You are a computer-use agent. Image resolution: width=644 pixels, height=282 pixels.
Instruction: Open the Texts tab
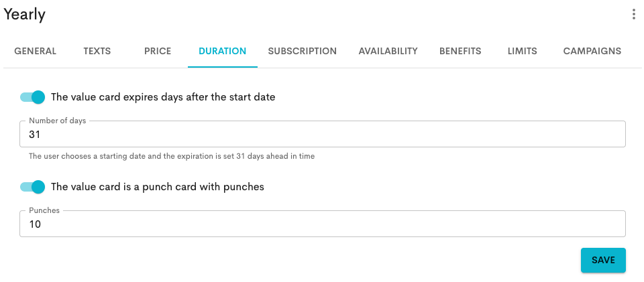coord(97,51)
